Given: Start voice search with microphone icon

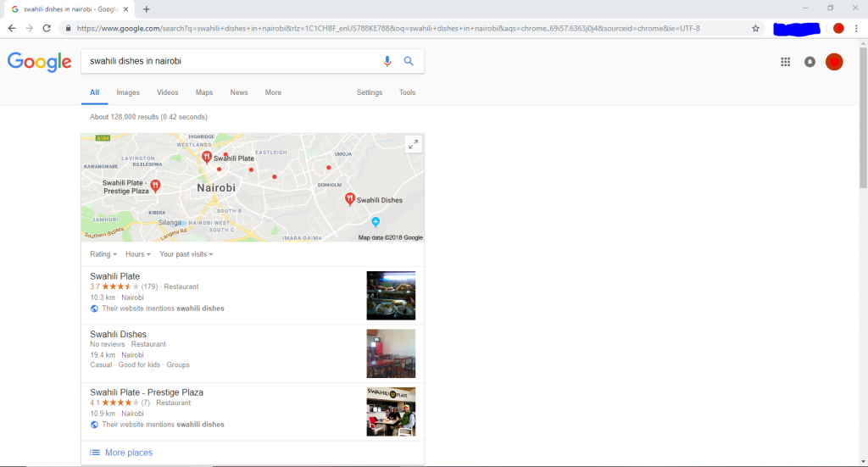Looking at the screenshot, I should 387,61.
